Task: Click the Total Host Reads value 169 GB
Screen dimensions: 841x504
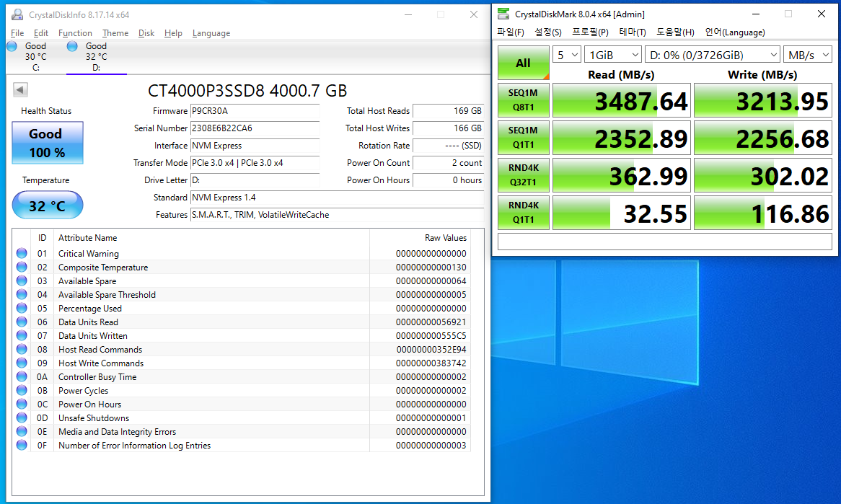Action: coord(449,111)
